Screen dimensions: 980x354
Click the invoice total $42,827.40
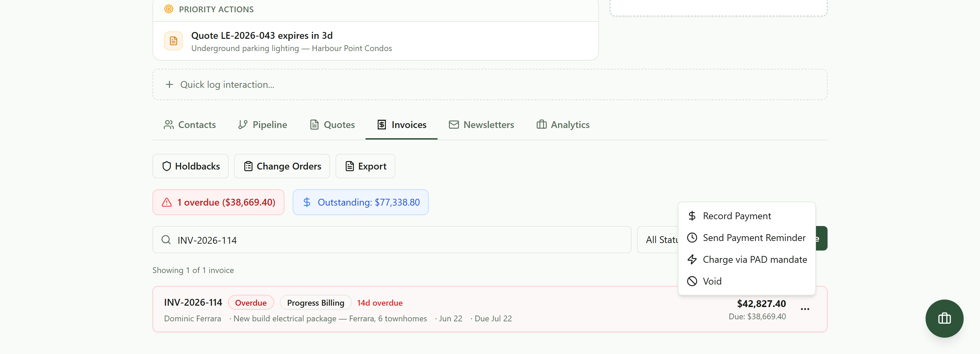pos(761,304)
